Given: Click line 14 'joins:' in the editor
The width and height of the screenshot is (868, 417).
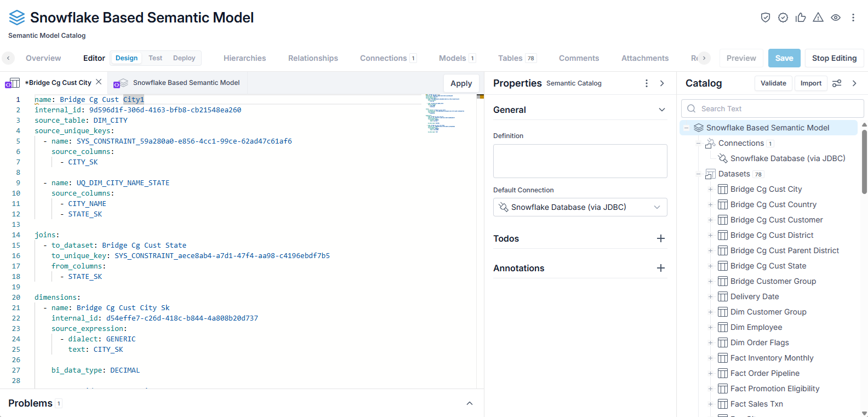Looking at the screenshot, I should click(47, 235).
